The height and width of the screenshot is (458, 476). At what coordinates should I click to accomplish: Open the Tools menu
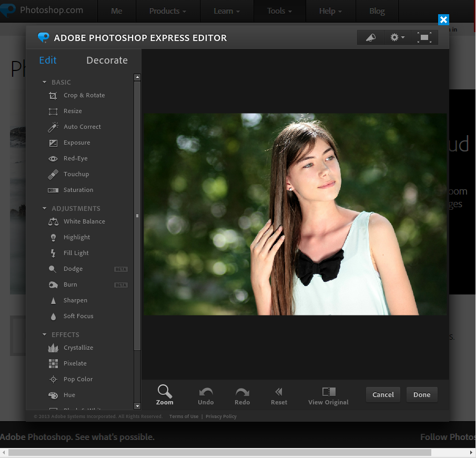coord(279,11)
